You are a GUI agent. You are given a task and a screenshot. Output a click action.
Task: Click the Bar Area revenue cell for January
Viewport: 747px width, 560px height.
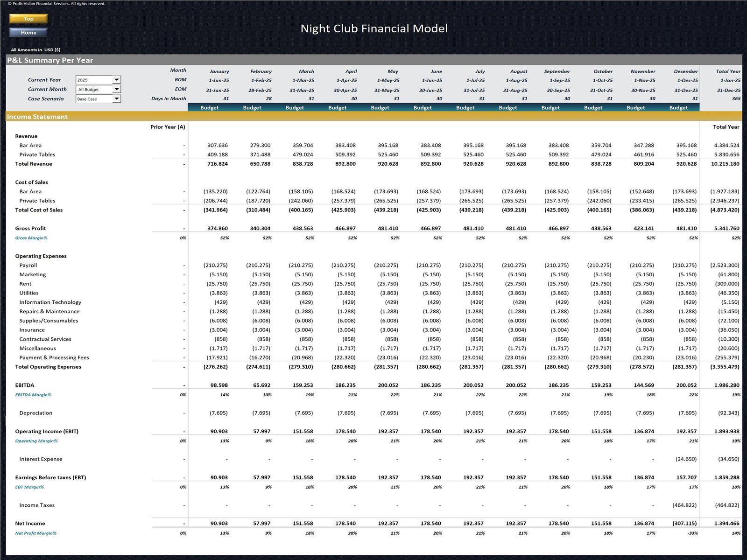point(218,145)
